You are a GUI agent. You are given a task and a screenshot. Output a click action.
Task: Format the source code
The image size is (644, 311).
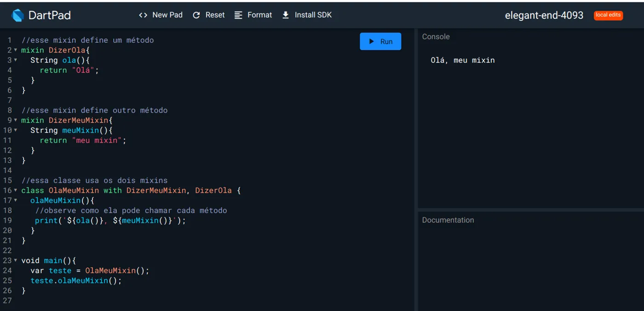tap(253, 15)
